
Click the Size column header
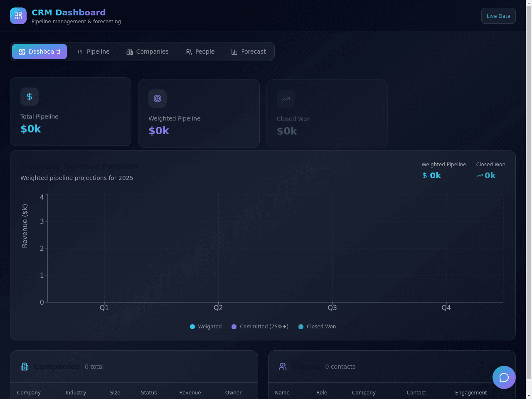tap(115, 393)
